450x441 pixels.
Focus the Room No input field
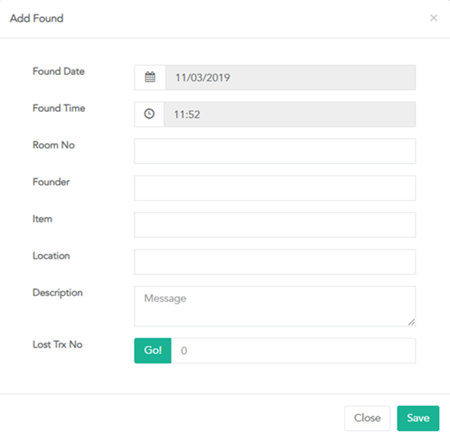275,151
